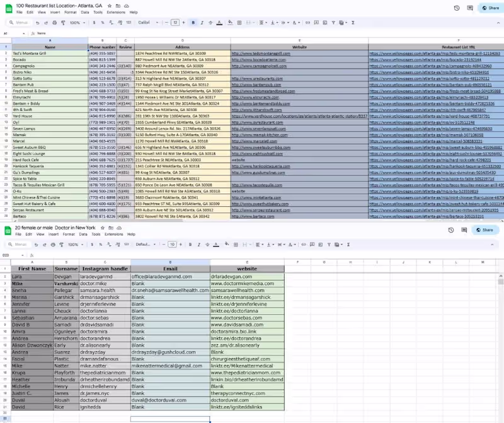Open the Insert chart icon

click(325, 23)
